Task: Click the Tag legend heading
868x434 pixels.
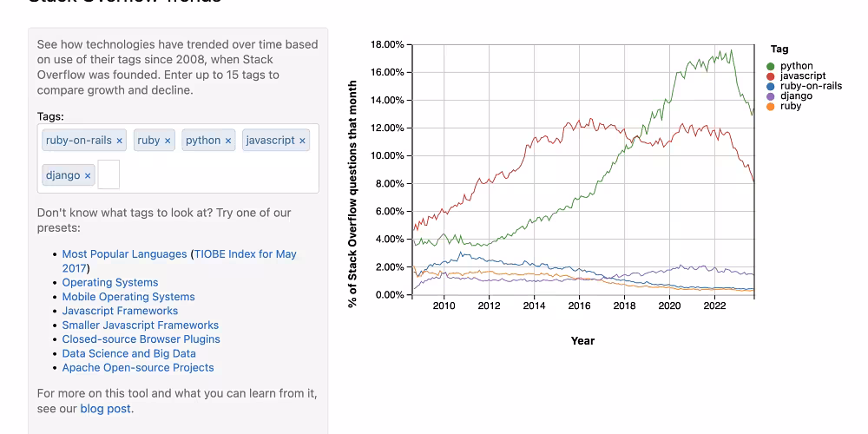Action: point(779,49)
